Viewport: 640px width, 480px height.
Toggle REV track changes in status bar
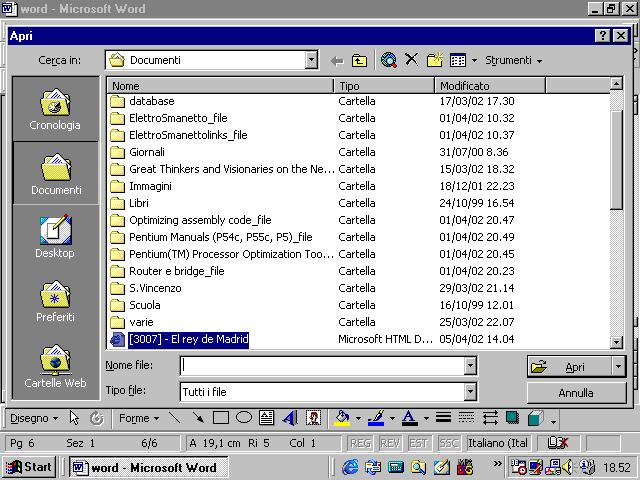point(390,443)
